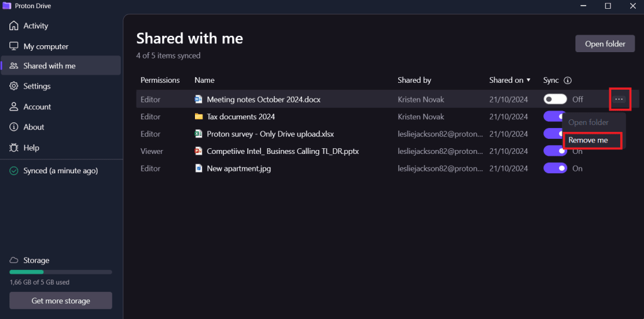The height and width of the screenshot is (319, 644).
Task: Click Kristen Novak in Tax documents row
Action: pos(421,116)
